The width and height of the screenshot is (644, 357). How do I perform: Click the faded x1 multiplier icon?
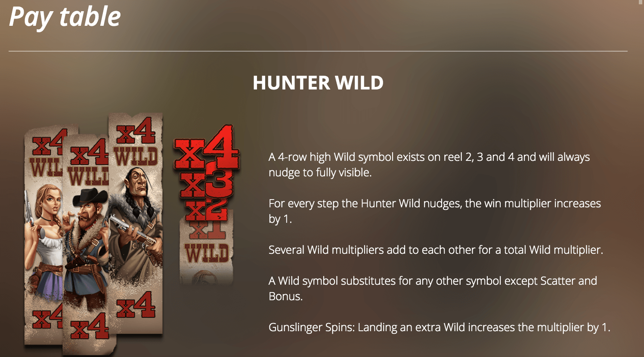pyautogui.click(x=207, y=231)
